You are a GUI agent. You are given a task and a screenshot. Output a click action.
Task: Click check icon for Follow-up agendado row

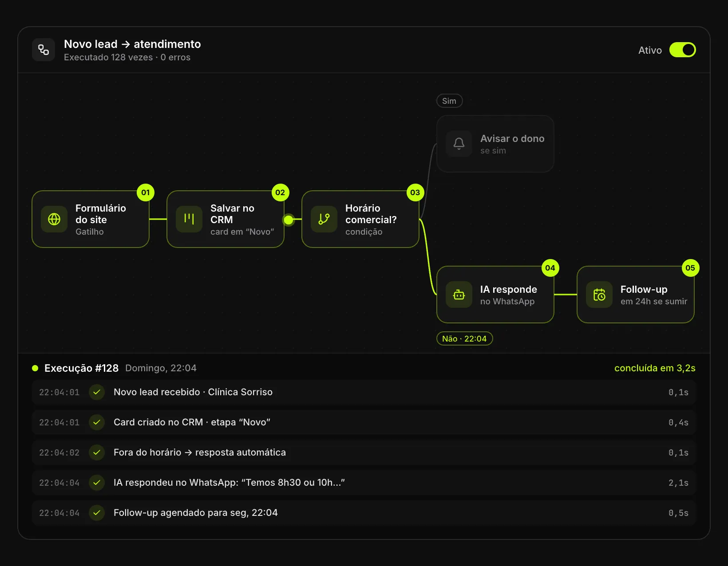(x=97, y=513)
